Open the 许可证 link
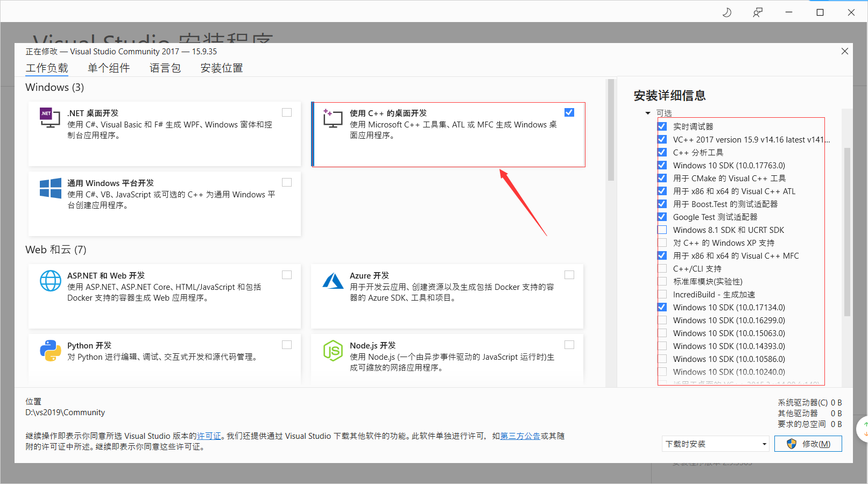 [x=209, y=436]
